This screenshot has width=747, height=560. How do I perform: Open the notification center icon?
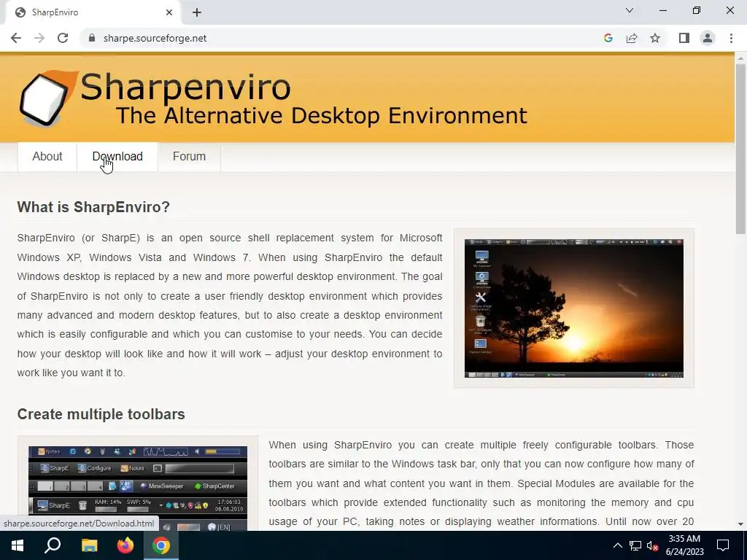click(x=723, y=545)
